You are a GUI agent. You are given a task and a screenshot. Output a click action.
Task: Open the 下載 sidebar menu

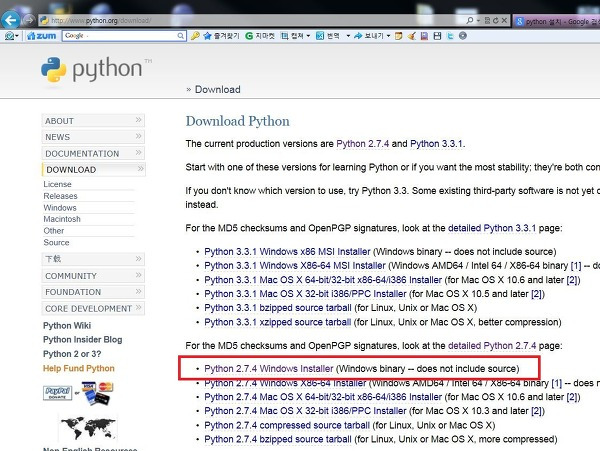click(93, 259)
